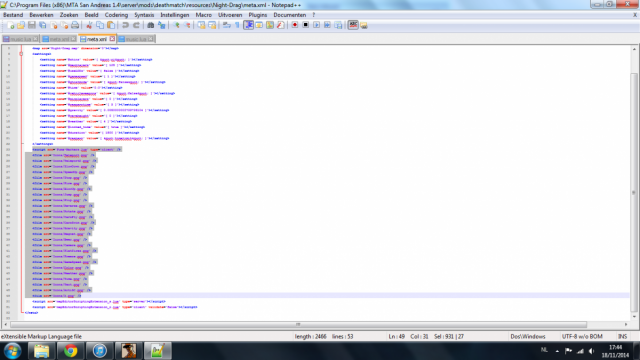Click vertical scrollbar up arrow
This screenshot has height=360, width=640.
tap(634, 49)
